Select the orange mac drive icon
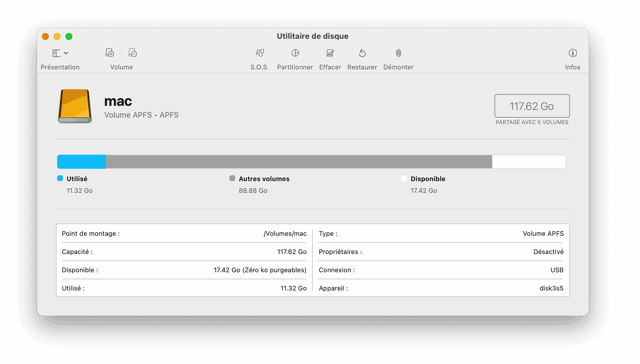 [x=75, y=106]
